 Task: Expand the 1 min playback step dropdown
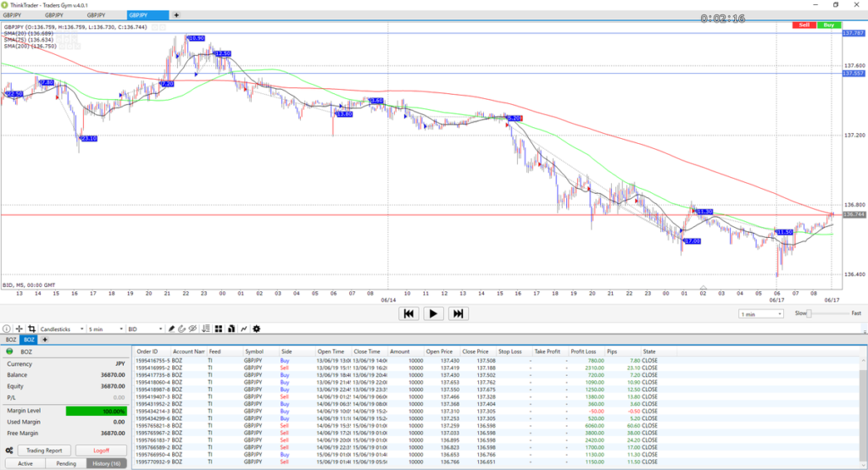click(x=759, y=314)
